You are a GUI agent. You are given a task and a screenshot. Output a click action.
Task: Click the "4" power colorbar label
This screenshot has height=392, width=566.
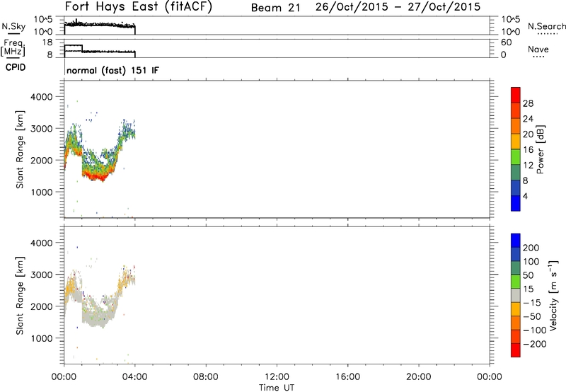coord(525,196)
